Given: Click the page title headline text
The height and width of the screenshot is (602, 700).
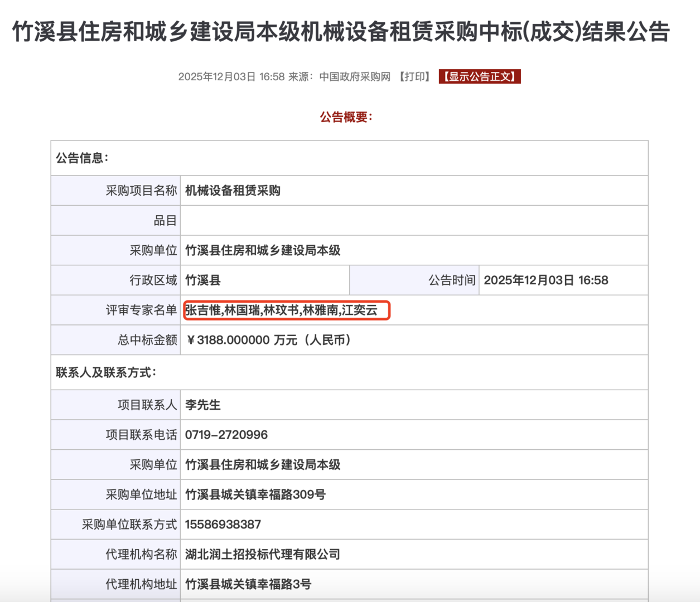Looking at the screenshot, I should pos(341,32).
